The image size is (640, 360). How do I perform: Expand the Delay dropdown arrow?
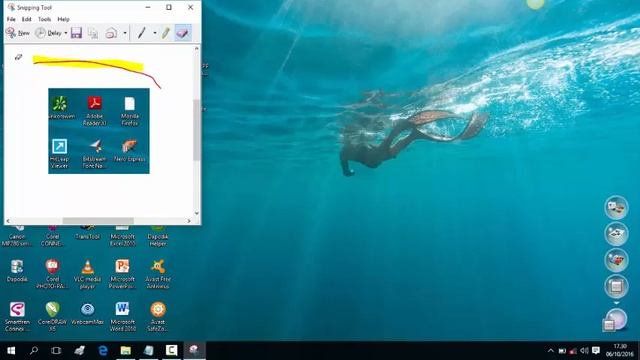coord(66,33)
